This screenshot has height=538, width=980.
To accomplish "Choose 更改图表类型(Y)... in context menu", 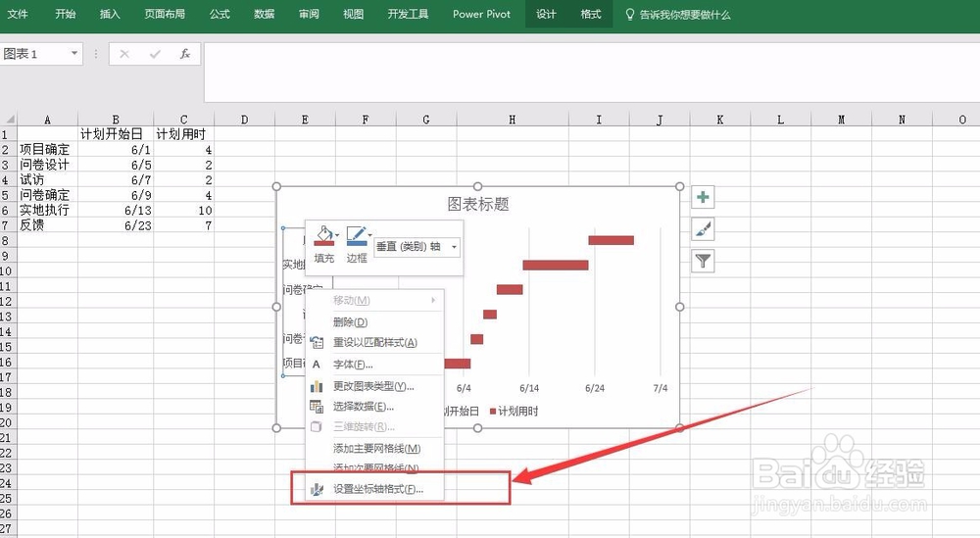I will pyautogui.click(x=374, y=386).
